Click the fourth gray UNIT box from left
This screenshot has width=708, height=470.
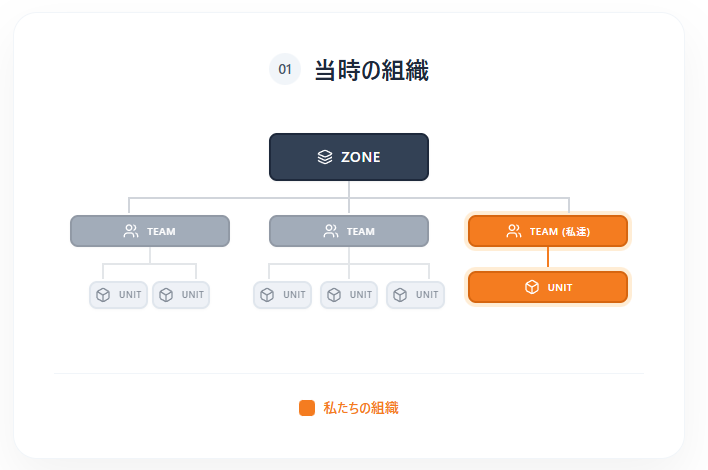[349, 295]
